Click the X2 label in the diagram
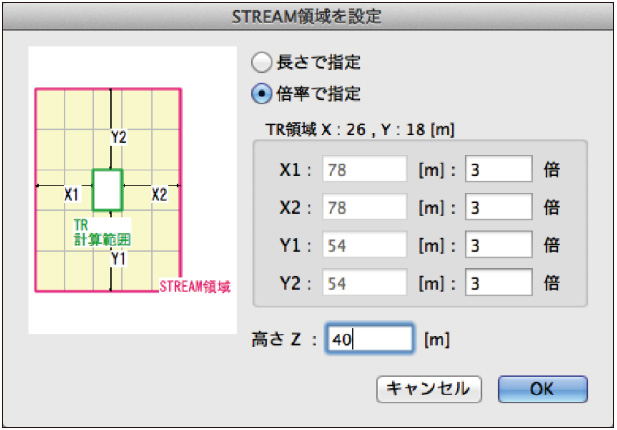 click(x=159, y=194)
